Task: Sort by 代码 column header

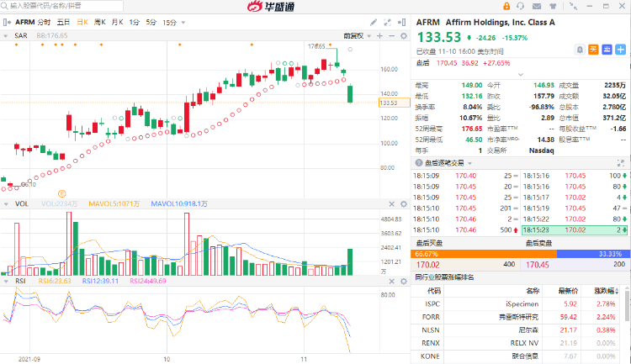Action: pos(434,291)
